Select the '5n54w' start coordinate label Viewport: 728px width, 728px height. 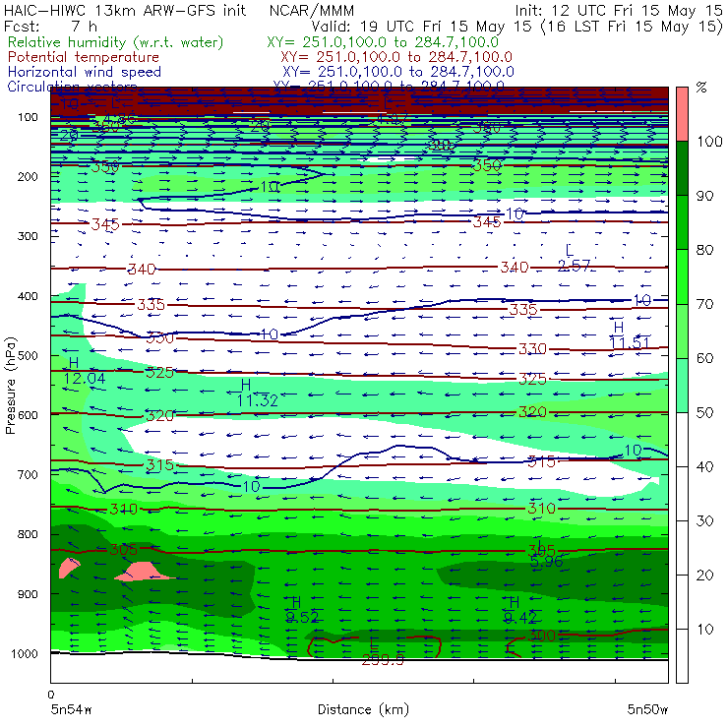(x=72, y=709)
